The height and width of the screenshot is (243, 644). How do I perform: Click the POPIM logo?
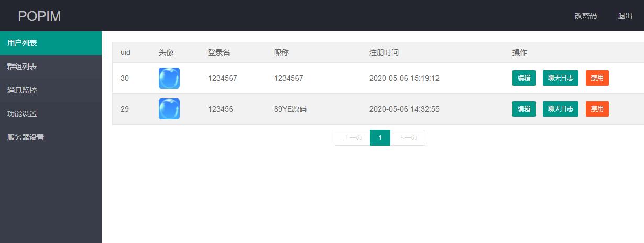[x=39, y=16]
